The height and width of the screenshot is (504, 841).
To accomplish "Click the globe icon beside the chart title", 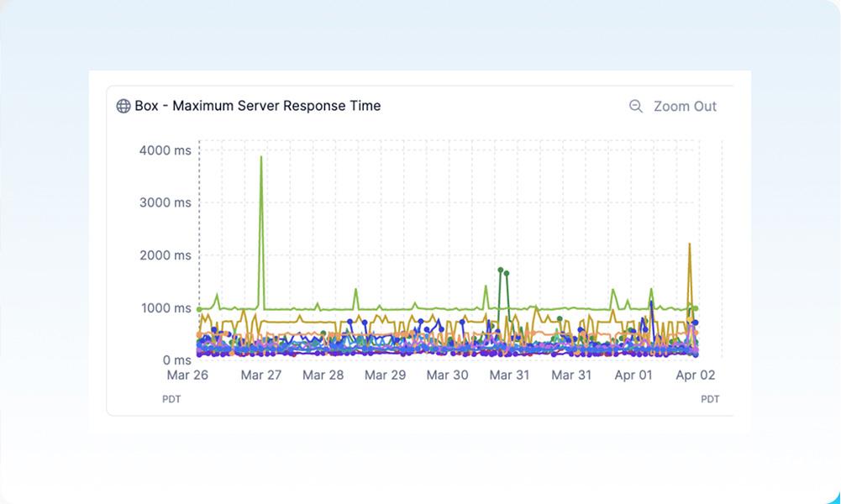I will pyautogui.click(x=124, y=106).
